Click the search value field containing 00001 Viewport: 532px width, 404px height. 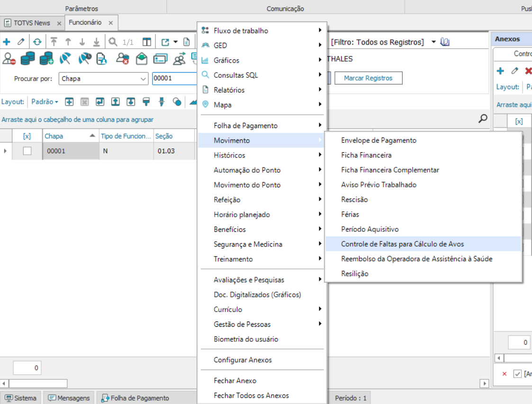pos(174,78)
